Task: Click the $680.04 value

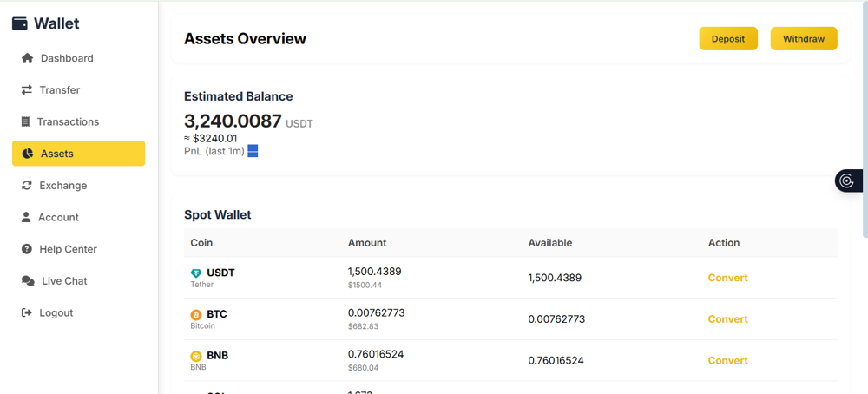Action: tap(363, 367)
